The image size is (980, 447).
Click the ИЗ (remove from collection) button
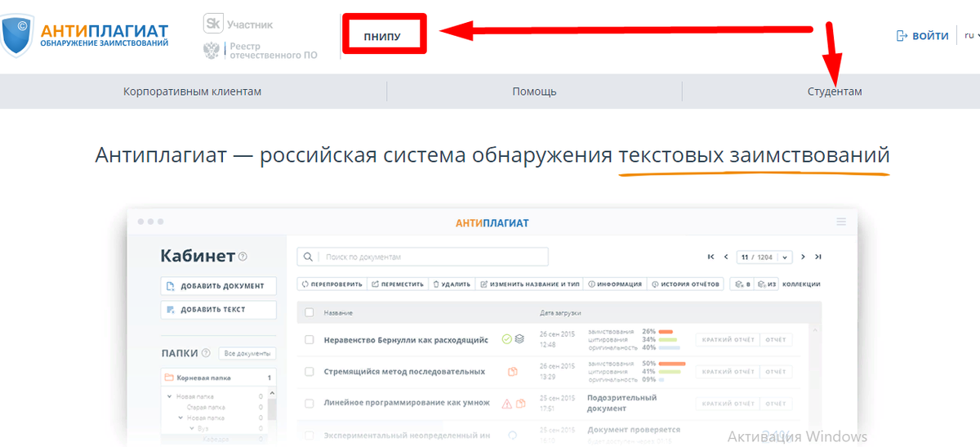[x=766, y=284]
